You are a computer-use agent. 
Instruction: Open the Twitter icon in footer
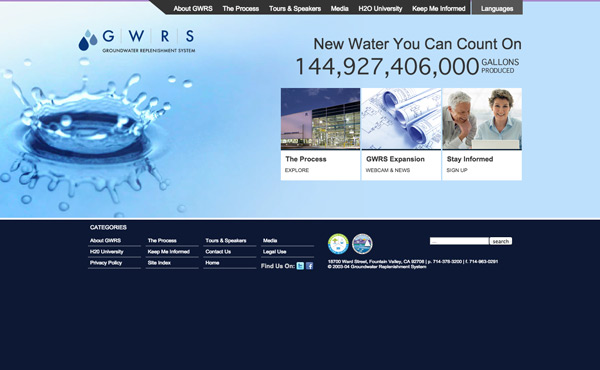300,266
